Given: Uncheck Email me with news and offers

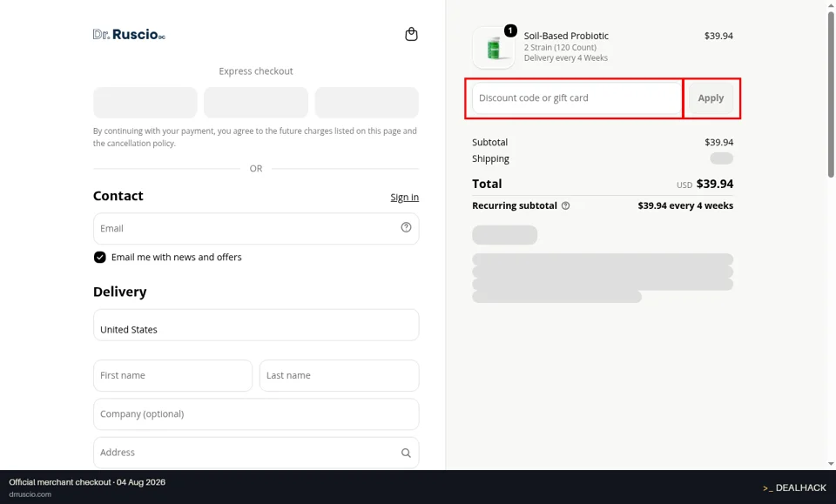Looking at the screenshot, I should point(99,258).
